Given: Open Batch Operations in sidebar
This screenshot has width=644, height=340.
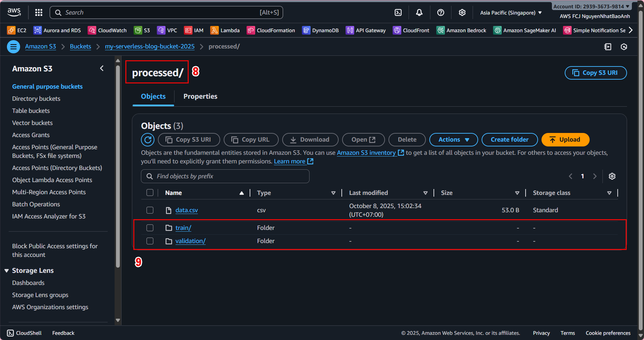Looking at the screenshot, I should pos(36,204).
